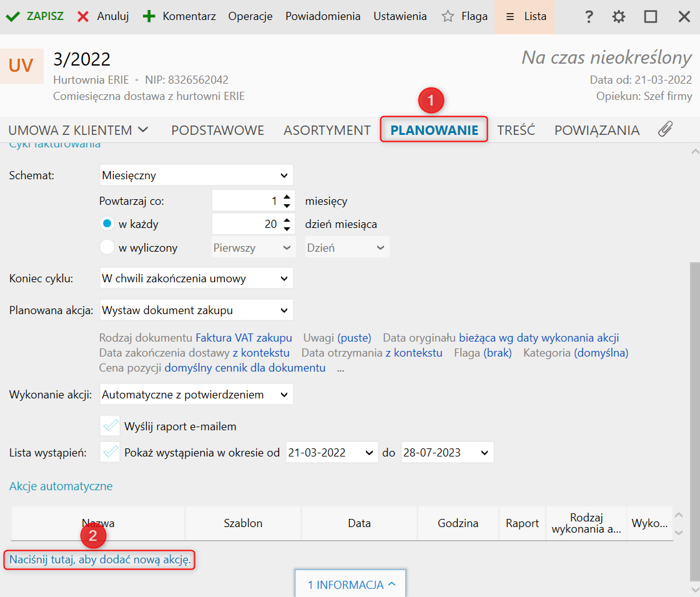Image resolution: width=700 pixels, height=597 pixels.
Task: Switch to the PODSTAWOWE tab
Action: pos(218,130)
